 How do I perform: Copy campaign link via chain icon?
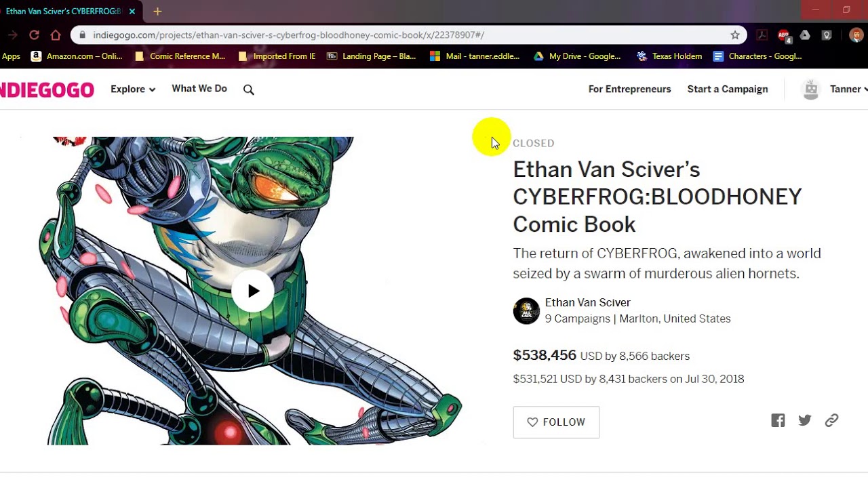point(831,420)
